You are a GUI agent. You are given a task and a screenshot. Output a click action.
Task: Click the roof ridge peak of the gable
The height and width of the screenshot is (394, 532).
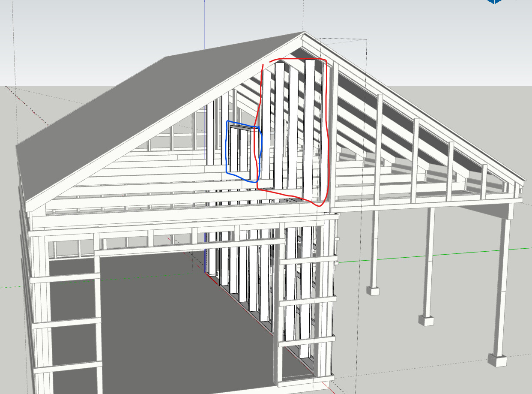[304, 34]
